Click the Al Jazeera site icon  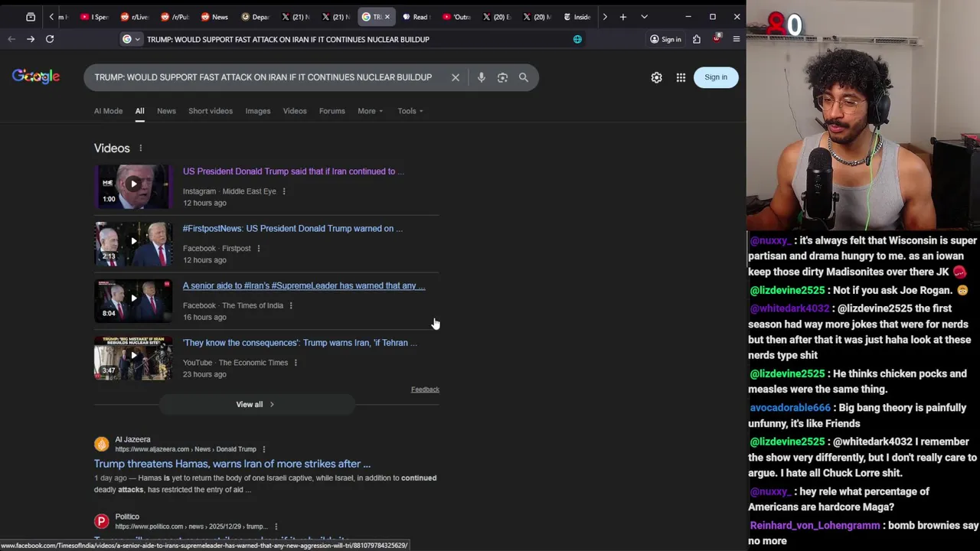pyautogui.click(x=101, y=444)
